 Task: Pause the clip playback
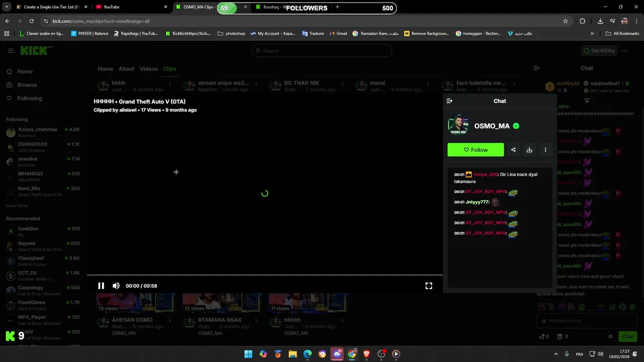pyautogui.click(x=101, y=286)
